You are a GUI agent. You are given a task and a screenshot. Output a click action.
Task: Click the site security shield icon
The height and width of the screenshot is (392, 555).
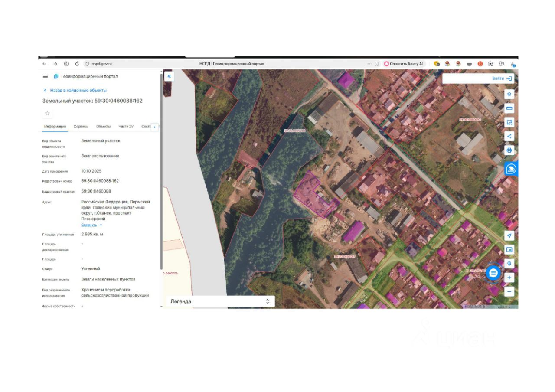(x=87, y=64)
